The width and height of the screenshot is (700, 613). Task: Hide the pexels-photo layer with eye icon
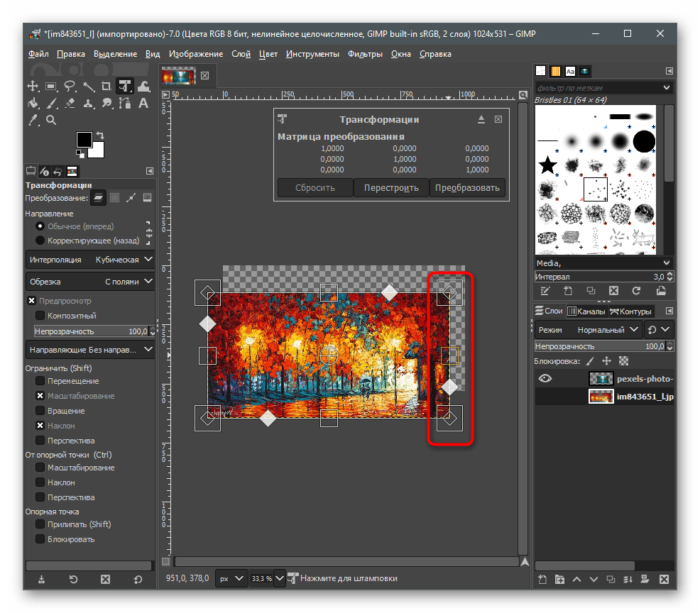coord(545,379)
